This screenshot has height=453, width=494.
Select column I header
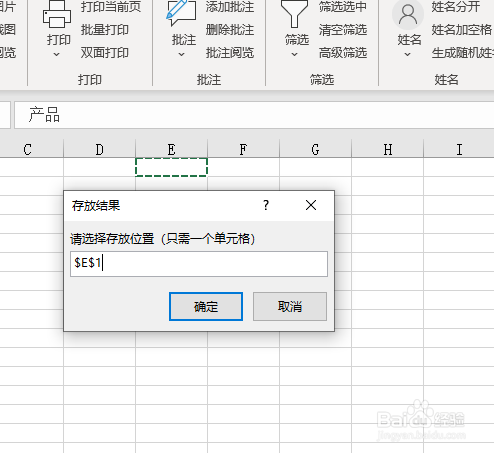pos(459,149)
